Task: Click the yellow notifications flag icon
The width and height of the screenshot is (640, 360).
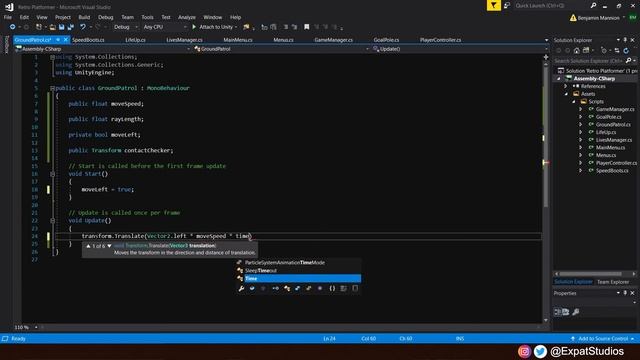Action: click(x=493, y=5)
